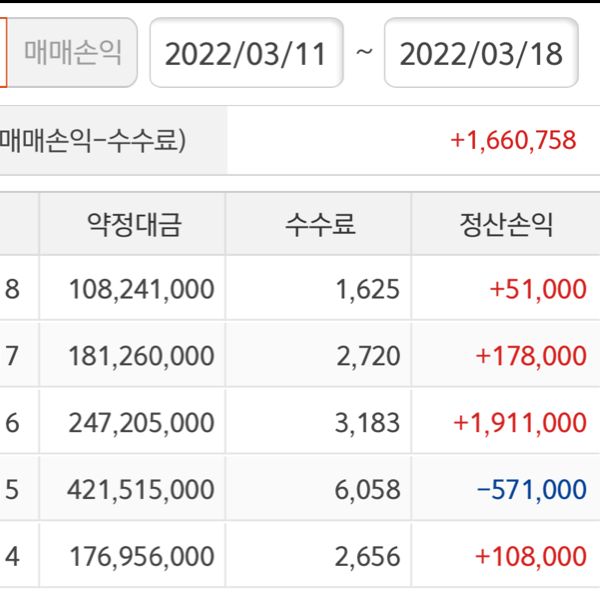Click the +1,911,000 profit value

click(x=519, y=422)
